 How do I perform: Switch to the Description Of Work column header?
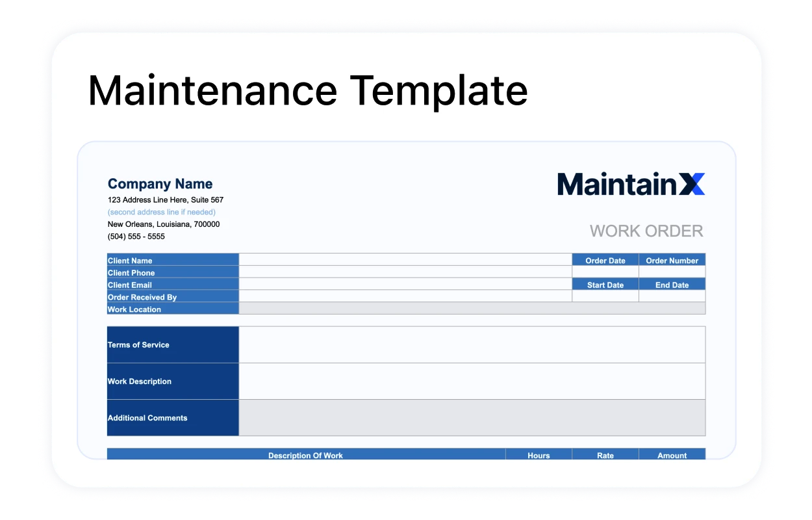(305, 455)
